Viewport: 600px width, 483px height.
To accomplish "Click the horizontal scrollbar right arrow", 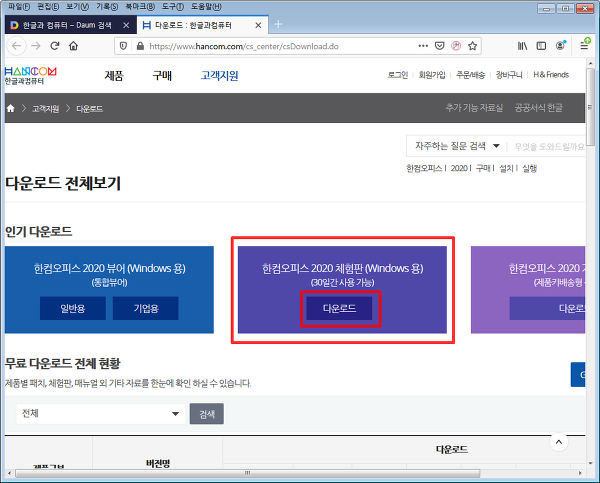I will [x=580, y=473].
